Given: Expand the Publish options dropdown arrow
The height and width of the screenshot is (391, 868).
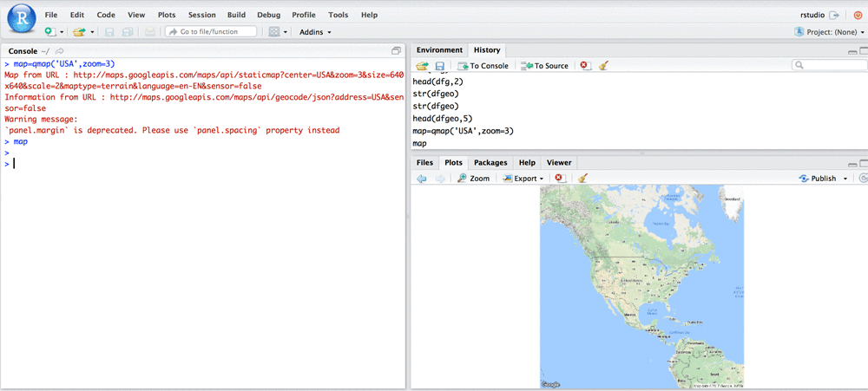Looking at the screenshot, I should click(845, 179).
